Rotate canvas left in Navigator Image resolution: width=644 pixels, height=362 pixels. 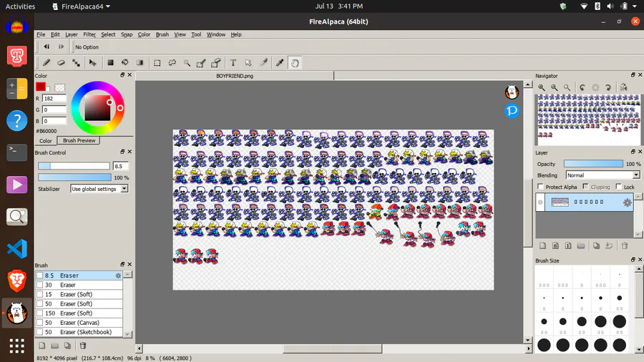[x=582, y=87]
